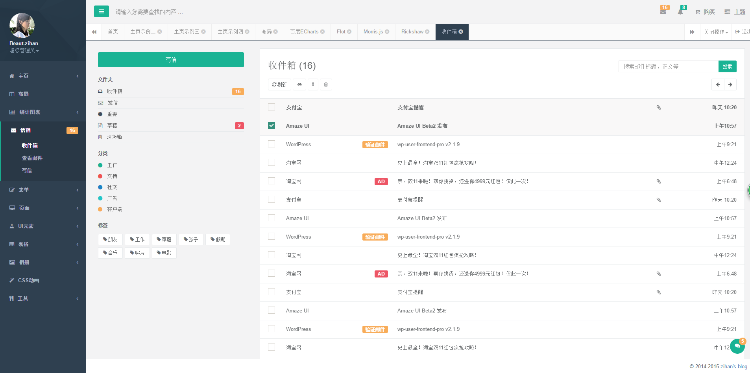750x373 pixels.
Task: Uncheck the checked box beside Amaze UI
Action: pos(272,126)
